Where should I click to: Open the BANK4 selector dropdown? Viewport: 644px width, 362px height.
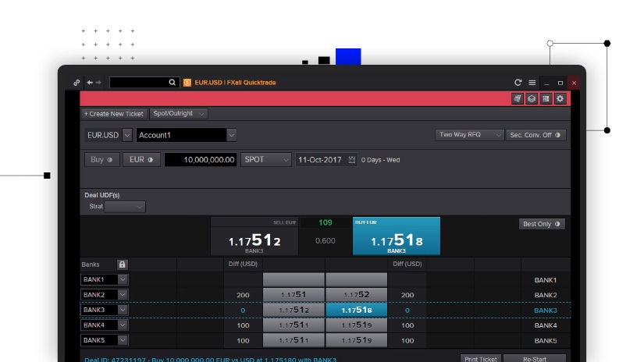(123, 325)
